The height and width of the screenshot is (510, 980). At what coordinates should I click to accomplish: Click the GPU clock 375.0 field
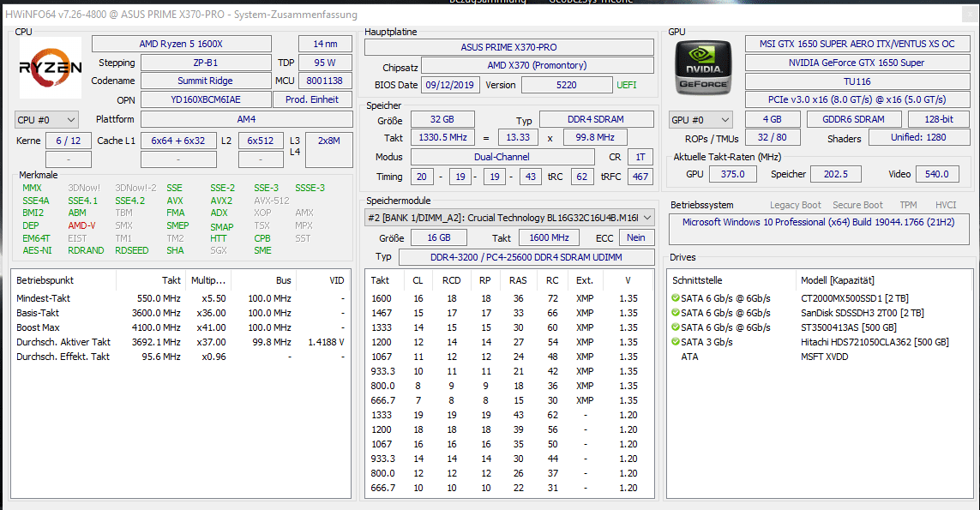[x=732, y=174]
